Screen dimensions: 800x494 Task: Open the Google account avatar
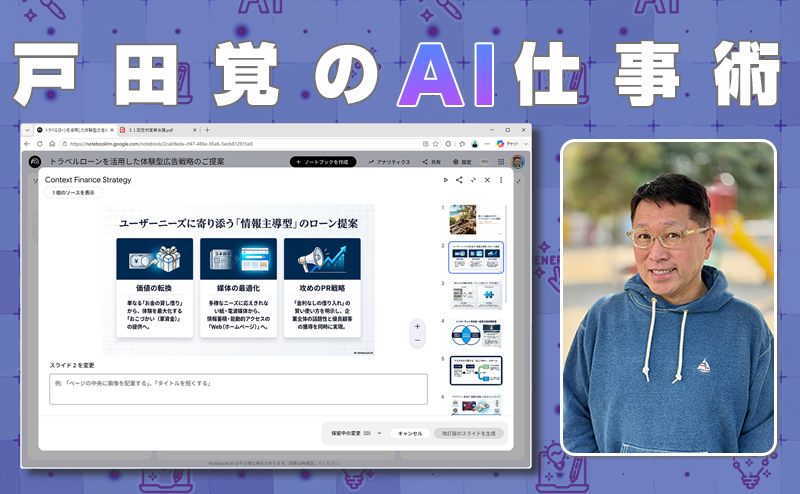point(517,162)
